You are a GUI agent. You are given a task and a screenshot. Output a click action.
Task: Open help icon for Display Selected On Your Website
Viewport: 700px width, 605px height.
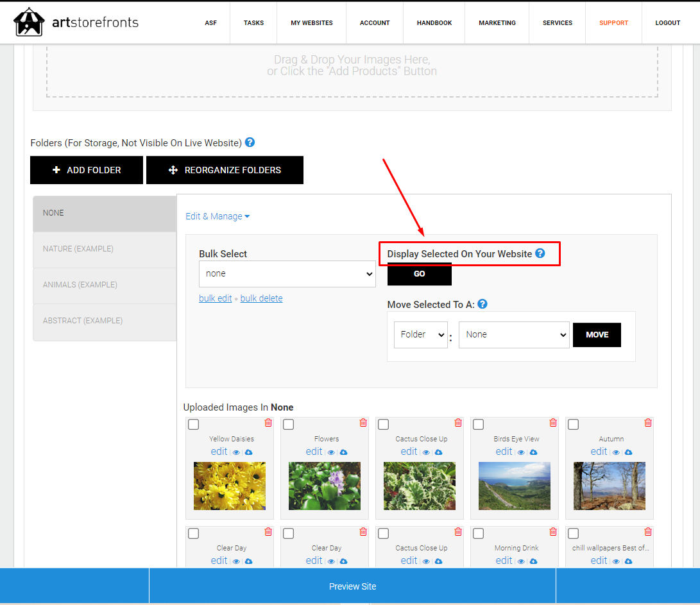540,253
